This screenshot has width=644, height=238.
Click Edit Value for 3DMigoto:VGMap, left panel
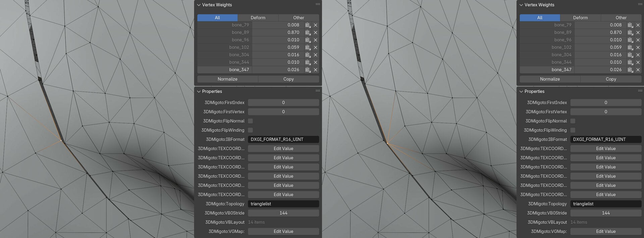(283, 231)
